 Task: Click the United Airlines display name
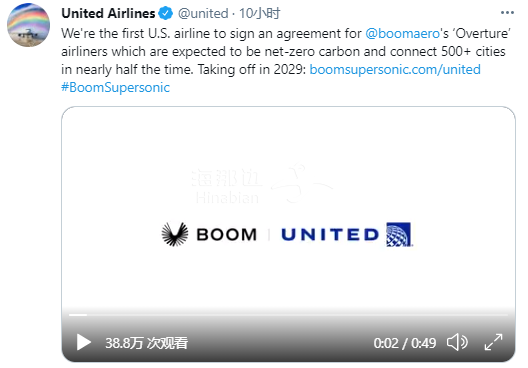[108, 13]
